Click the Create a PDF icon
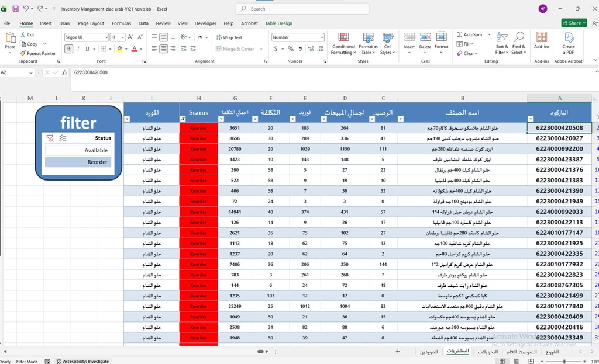 point(569,37)
